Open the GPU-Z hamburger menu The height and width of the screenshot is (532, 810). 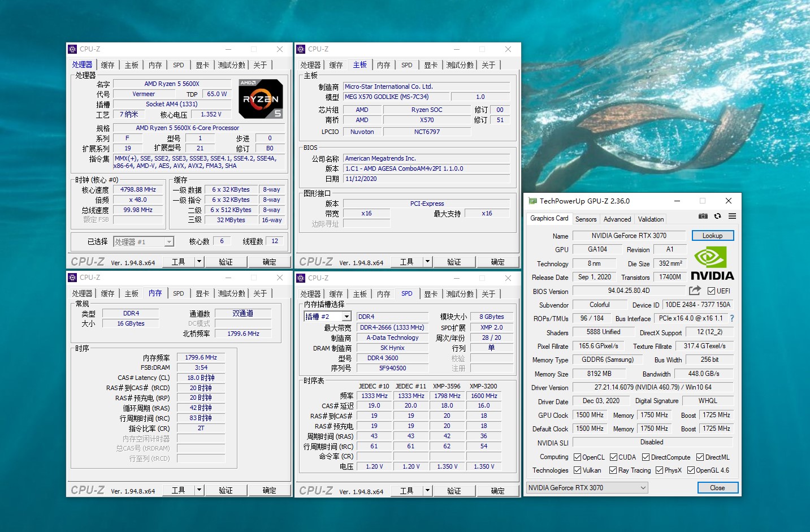[x=732, y=216]
